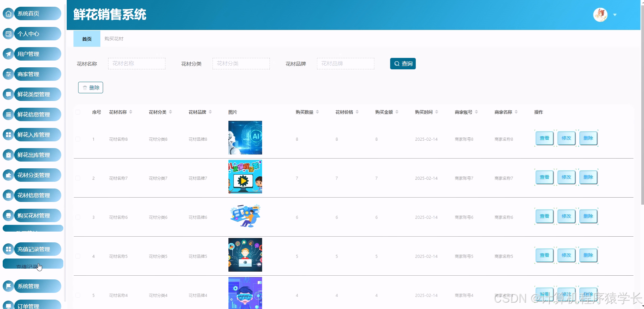
Task: Sort table by 购买时间 column arrow
Action: pyautogui.click(x=437, y=112)
